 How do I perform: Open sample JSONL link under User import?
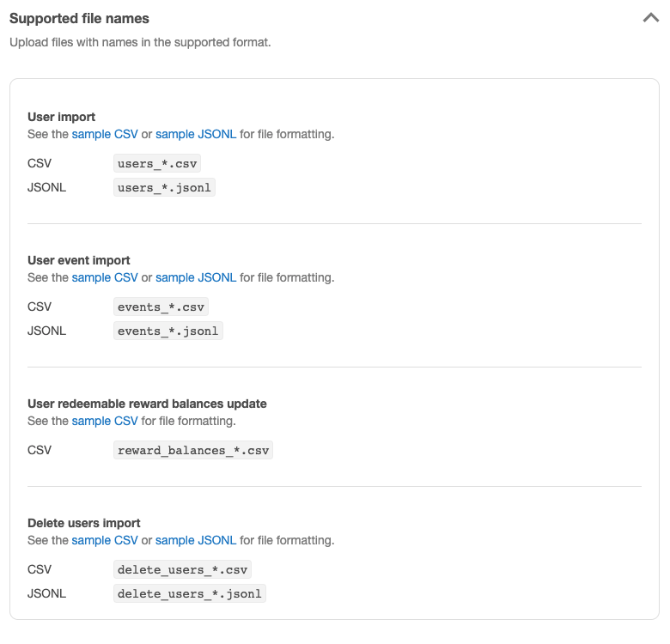click(x=196, y=135)
